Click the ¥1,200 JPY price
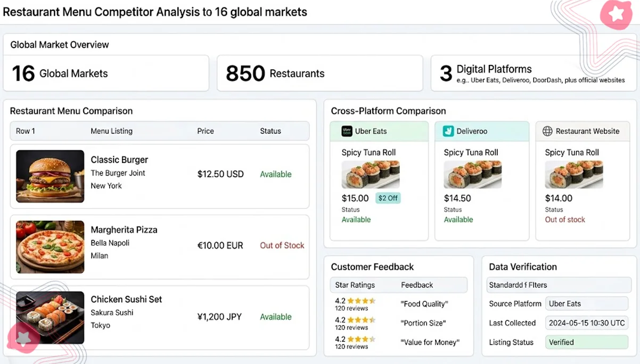Image resolution: width=640 pixels, height=364 pixels. point(219,317)
